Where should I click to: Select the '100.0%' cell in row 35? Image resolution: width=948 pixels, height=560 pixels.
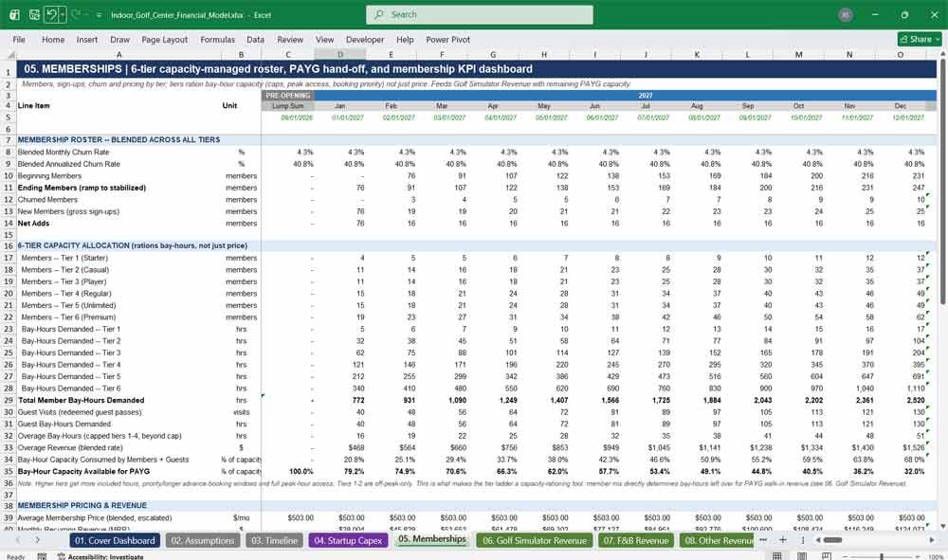[288, 471]
